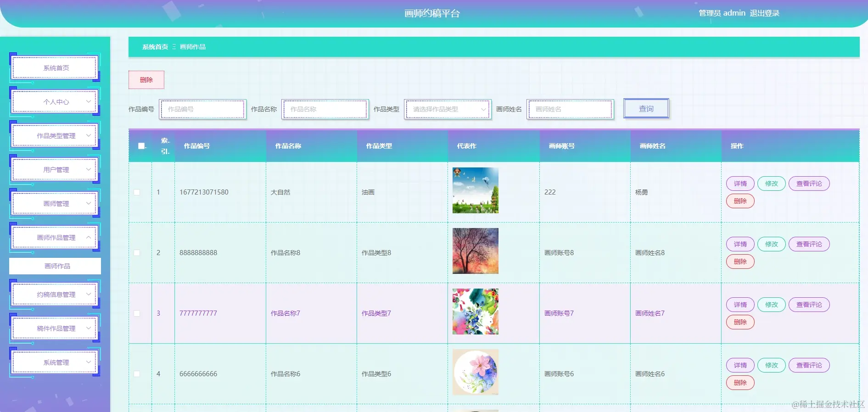Click 查看评论 for the 作品名称7 row
The width and height of the screenshot is (868, 412).
[809, 305]
